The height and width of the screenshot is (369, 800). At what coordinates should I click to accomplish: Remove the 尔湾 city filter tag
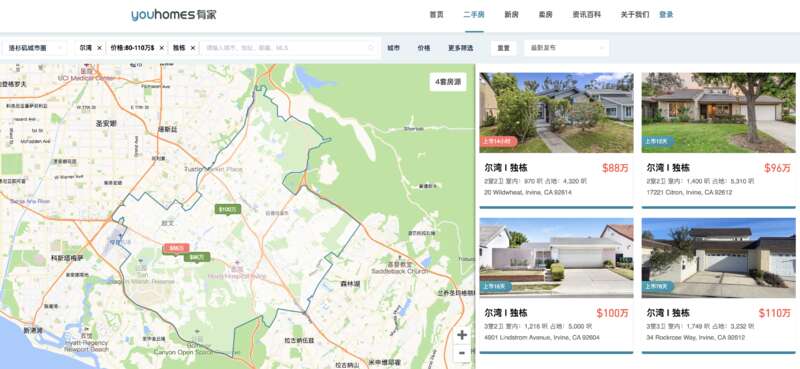pos(99,48)
